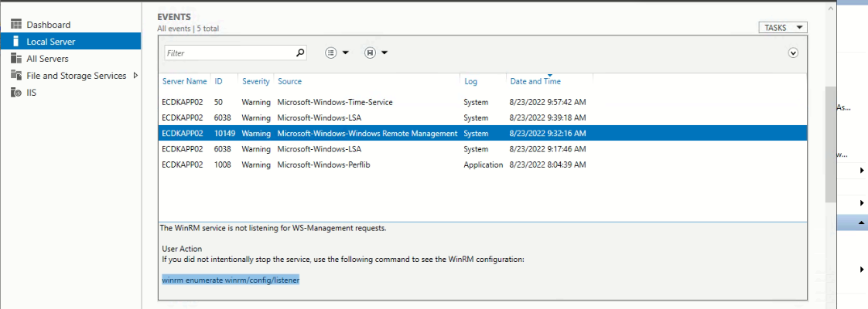Viewport: 868px width, 309px height.
Task: Click the search magnifier in Filter box
Action: 300,53
